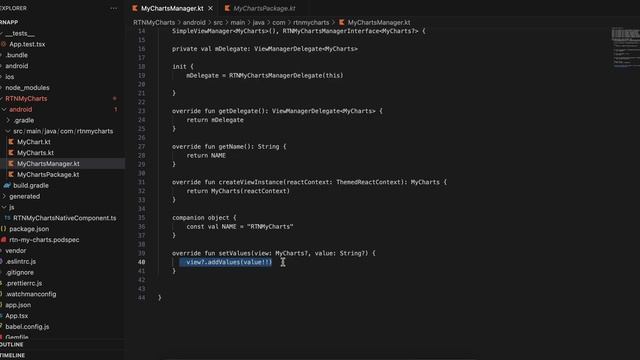640x360 pixels.
Task: Open .gitignore file
Action: tap(20, 272)
